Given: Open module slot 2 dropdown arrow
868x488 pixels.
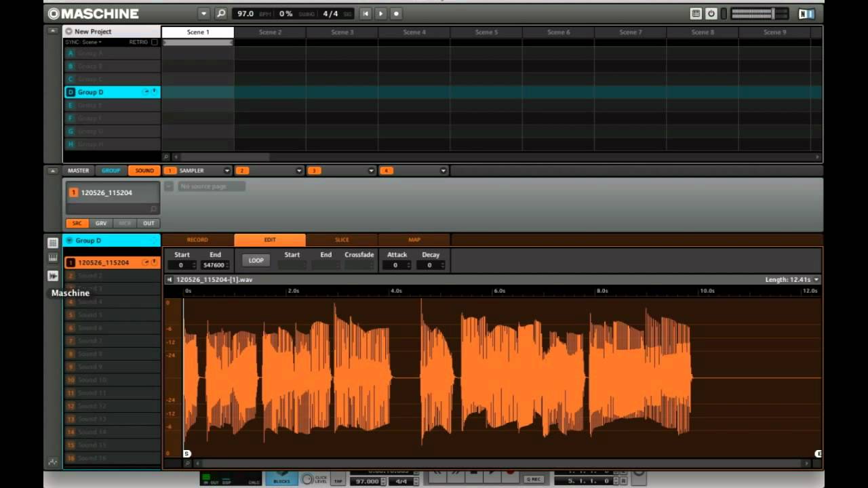Looking at the screenshot, I should (x=299, y=171).
